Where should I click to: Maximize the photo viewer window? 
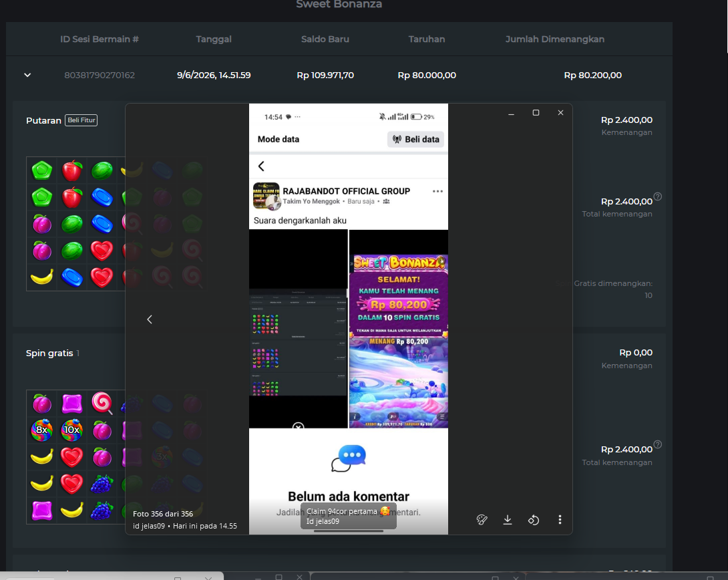(536, 113)
